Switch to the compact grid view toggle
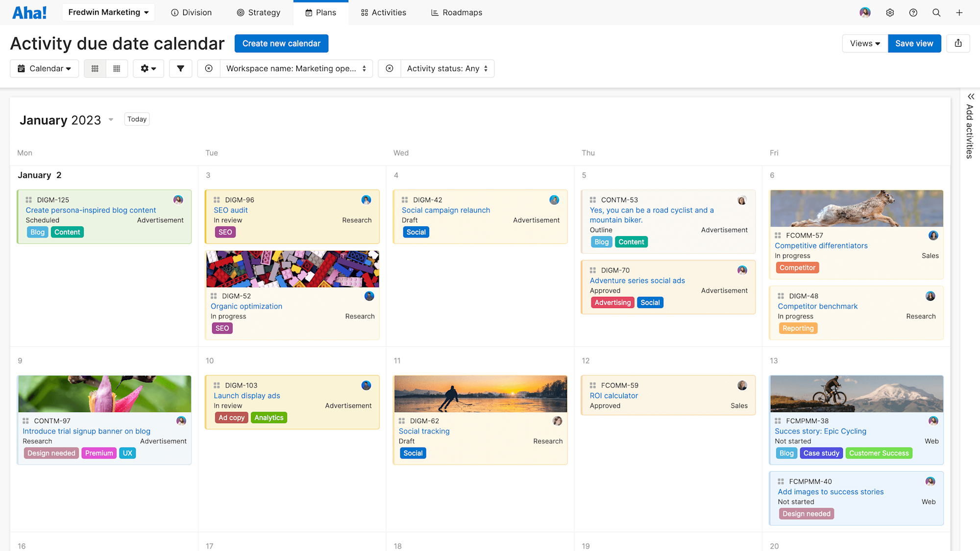 point(117,69)
